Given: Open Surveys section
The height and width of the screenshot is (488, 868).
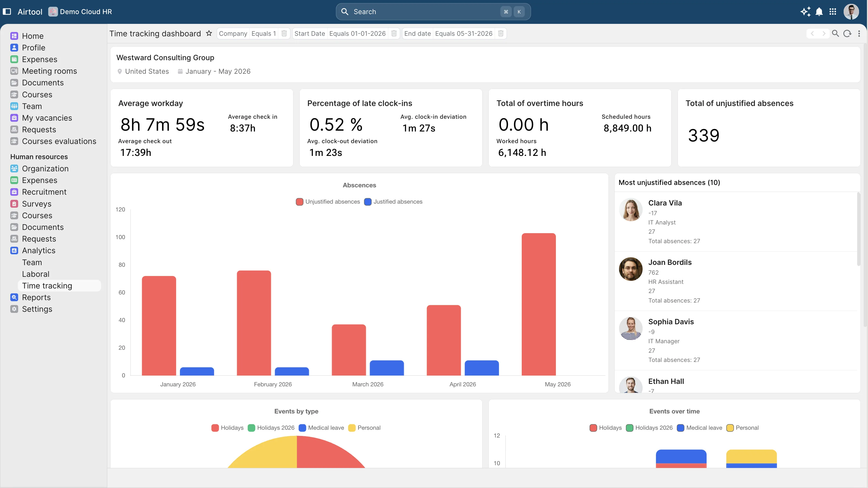Looking at the screenshot, I should [36, 204].
